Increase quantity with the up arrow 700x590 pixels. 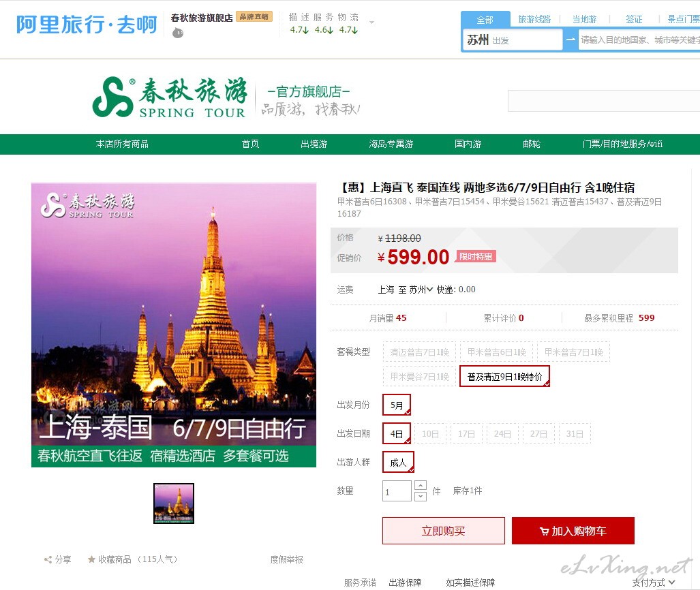pyautogui.click(x=421, y=486)
